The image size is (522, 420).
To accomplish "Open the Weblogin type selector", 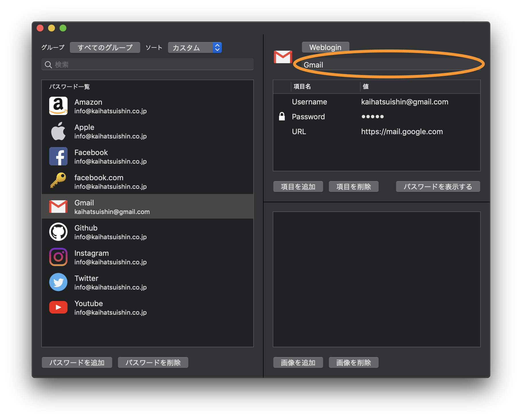I will point(325,47).
